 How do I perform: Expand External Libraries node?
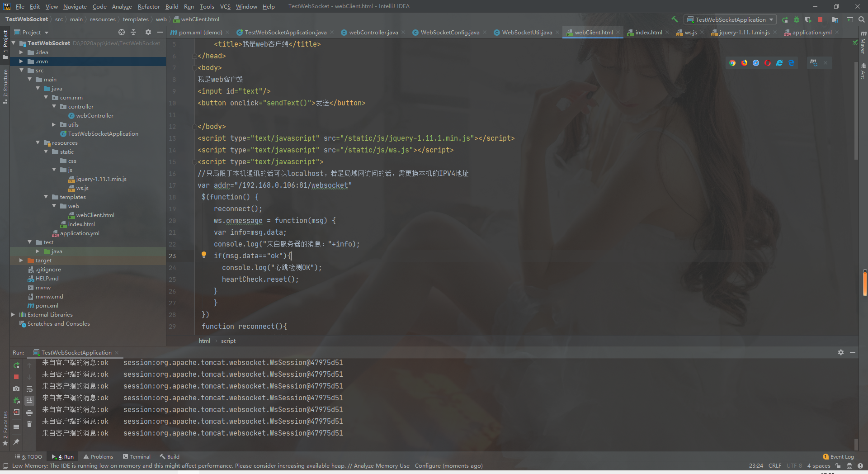(x=13, y=315)
